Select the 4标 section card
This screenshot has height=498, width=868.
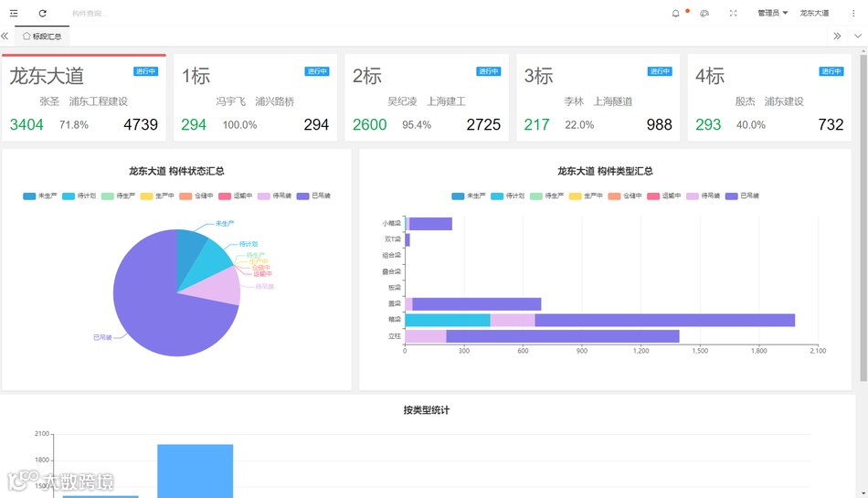click(x=769, y=98)
